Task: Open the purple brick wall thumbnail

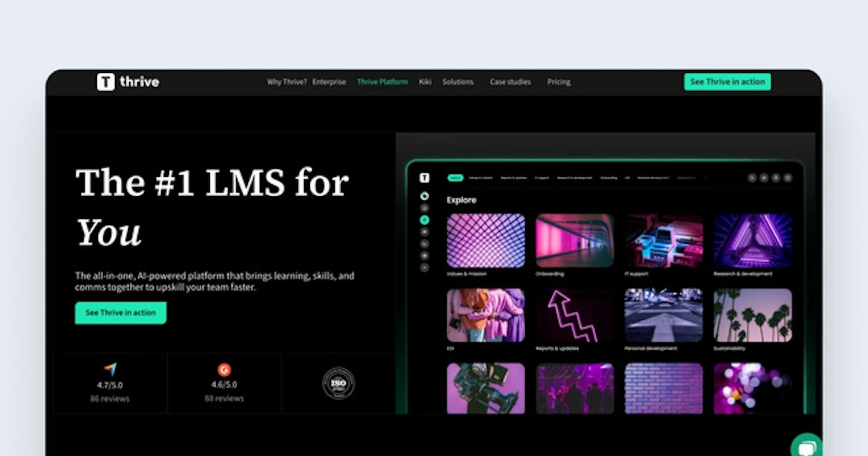Action: (x=664, y=389)
